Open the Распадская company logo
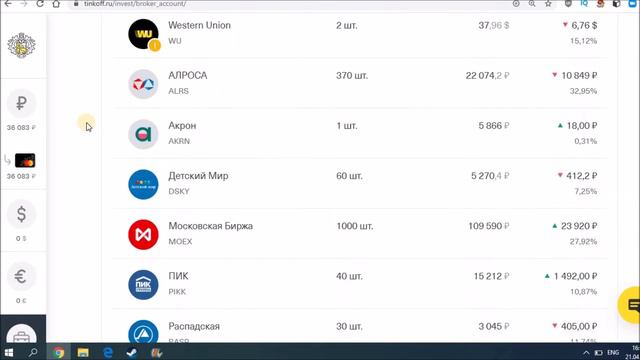 (143, 331)
